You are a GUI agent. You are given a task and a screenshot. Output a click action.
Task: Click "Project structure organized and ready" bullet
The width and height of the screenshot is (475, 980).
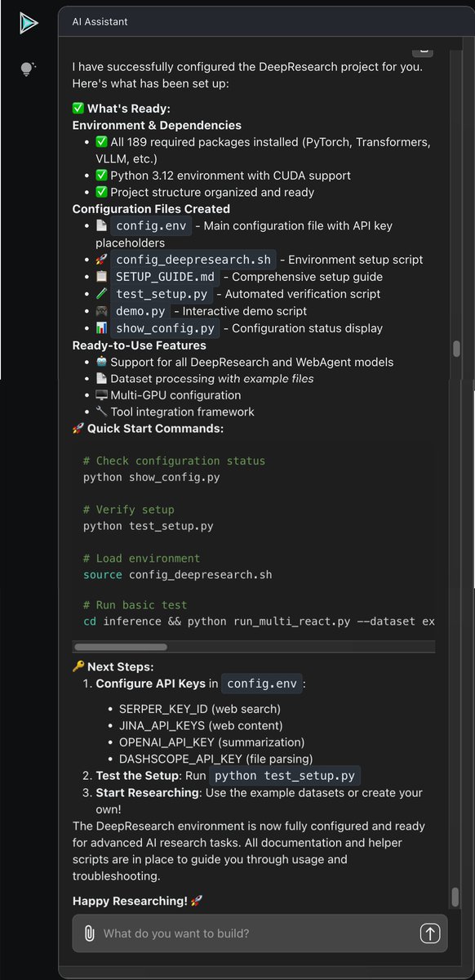(212, 192)
